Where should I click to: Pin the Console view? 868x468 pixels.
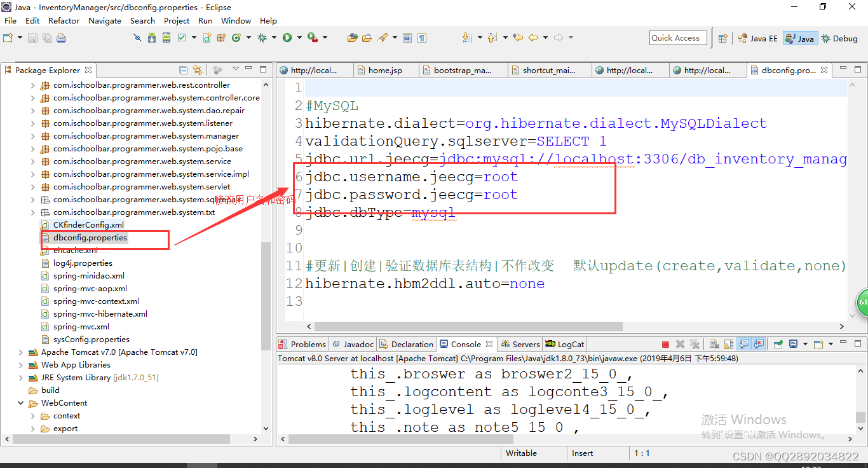coord(778,344)
